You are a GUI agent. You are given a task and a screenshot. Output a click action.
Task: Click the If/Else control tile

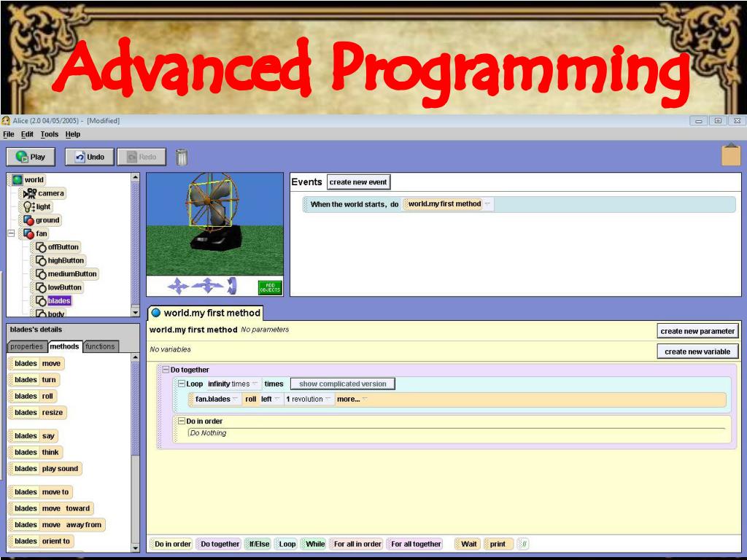point(259,544)
